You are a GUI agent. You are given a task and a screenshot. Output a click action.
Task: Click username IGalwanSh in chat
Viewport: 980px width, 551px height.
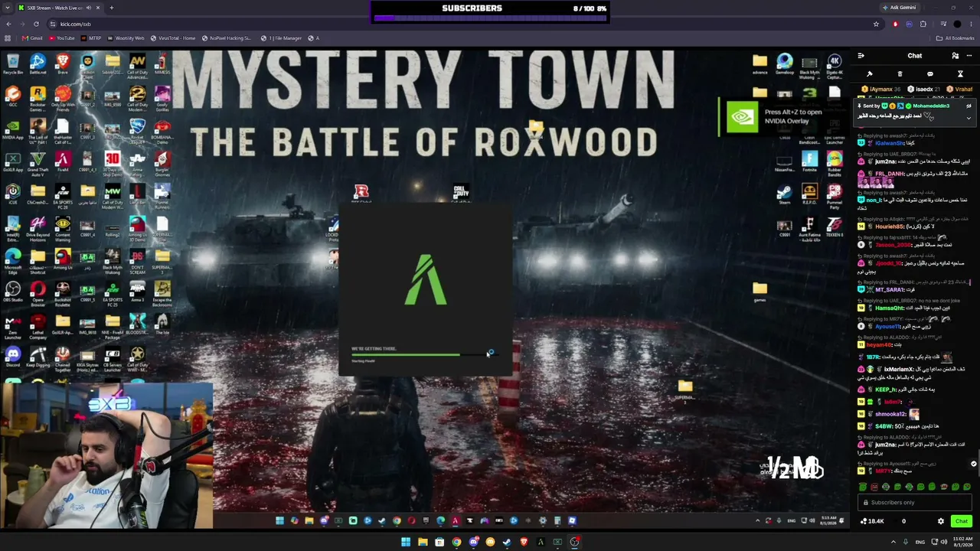[x=890, y=143]
